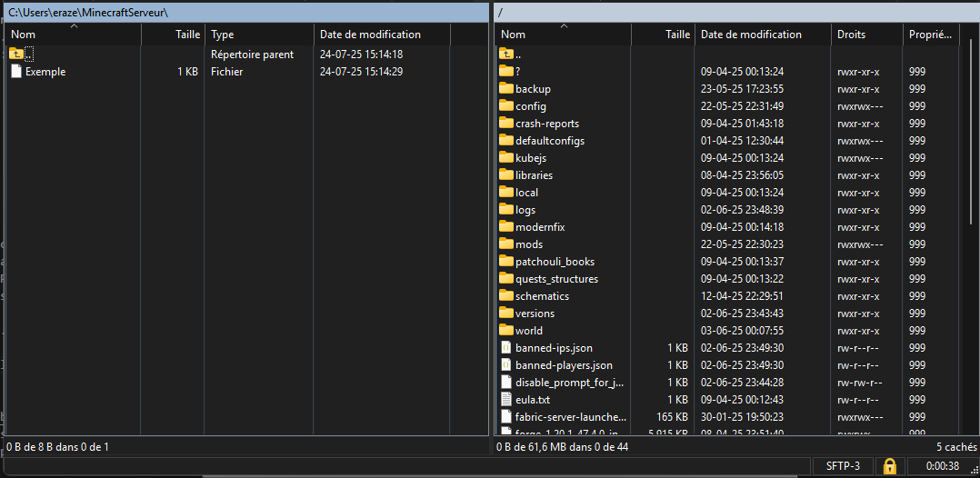Click the yellow padlock encryption icon
The width and height of the screenshot is (980, 478).
pos(889,465)
